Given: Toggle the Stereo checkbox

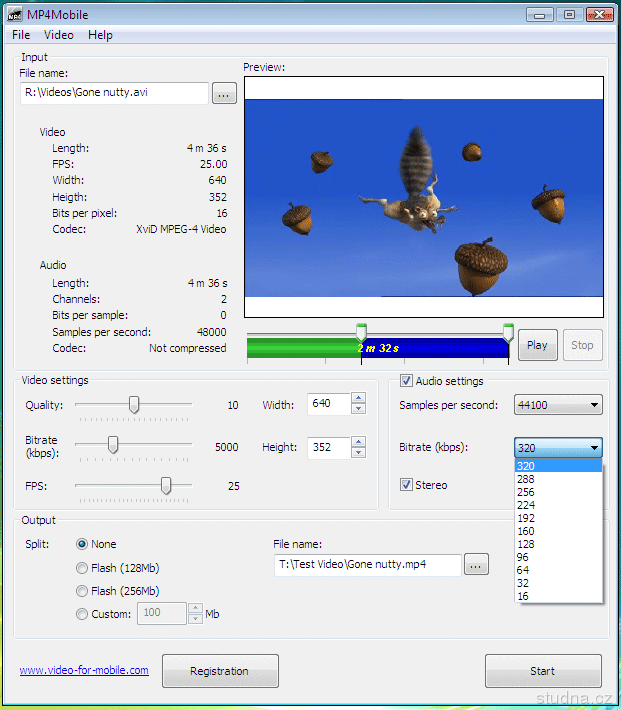Looking at the screenshot, I should (x=406, y=485).
